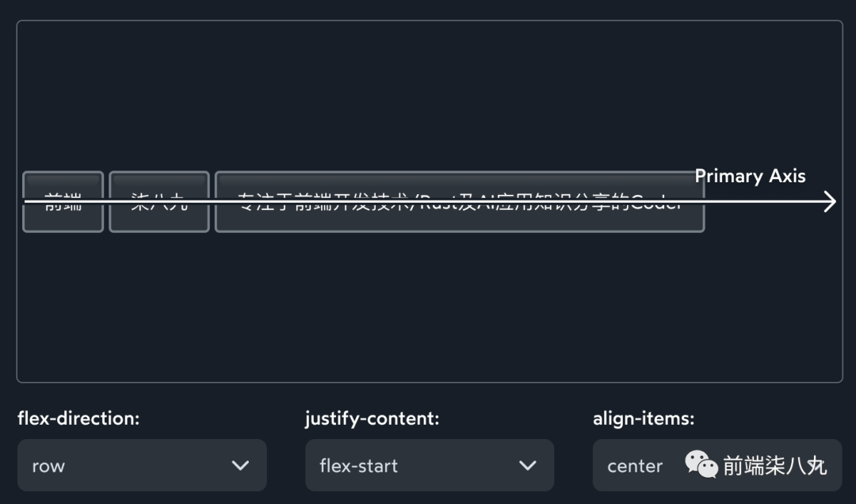The height and width of the screenshot is (504, 856).
Task: Click the "justify-content:" label
Action: (372, 418)
